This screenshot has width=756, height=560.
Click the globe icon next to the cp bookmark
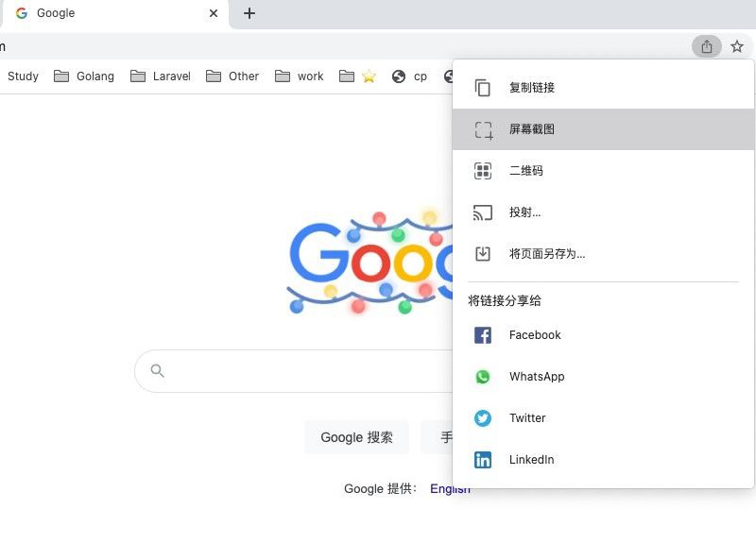click(399, 76)
